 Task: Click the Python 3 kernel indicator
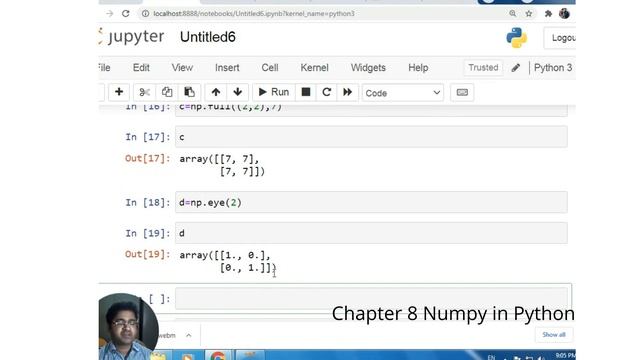553,68
